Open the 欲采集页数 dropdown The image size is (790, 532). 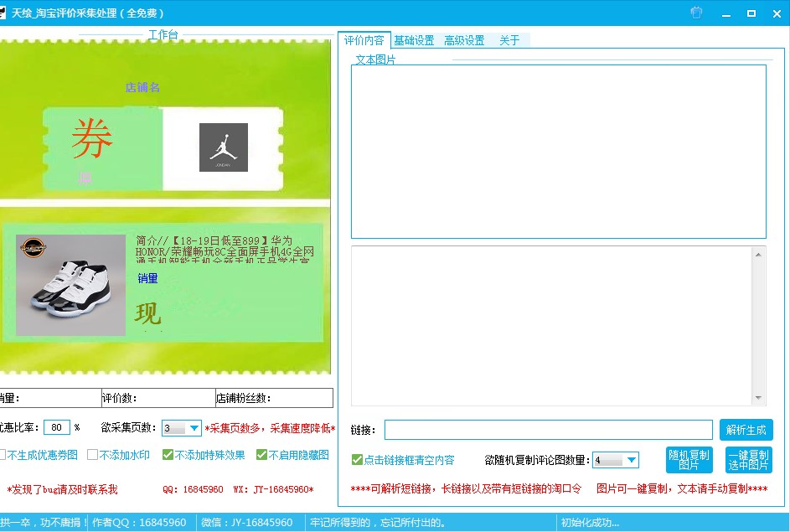point(194,428)
